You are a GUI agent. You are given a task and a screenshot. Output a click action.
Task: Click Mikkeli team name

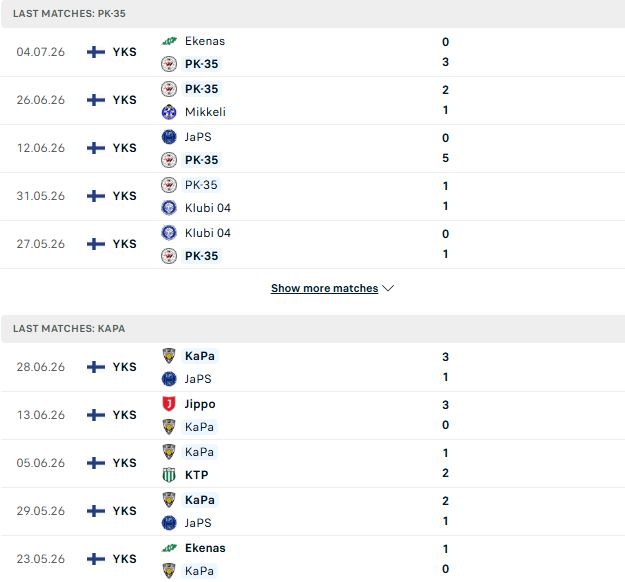[x=205, y=112]
